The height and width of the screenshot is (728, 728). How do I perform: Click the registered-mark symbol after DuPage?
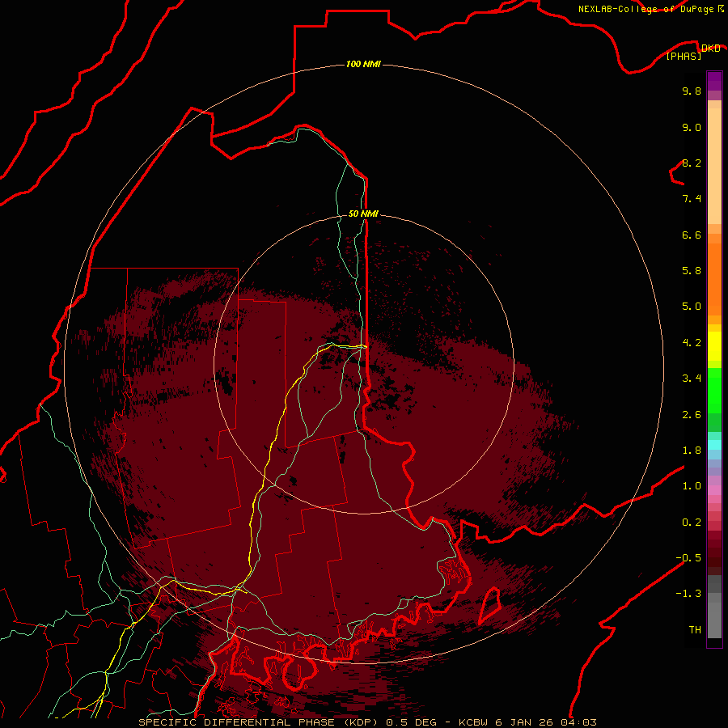[x=721, y=8]
